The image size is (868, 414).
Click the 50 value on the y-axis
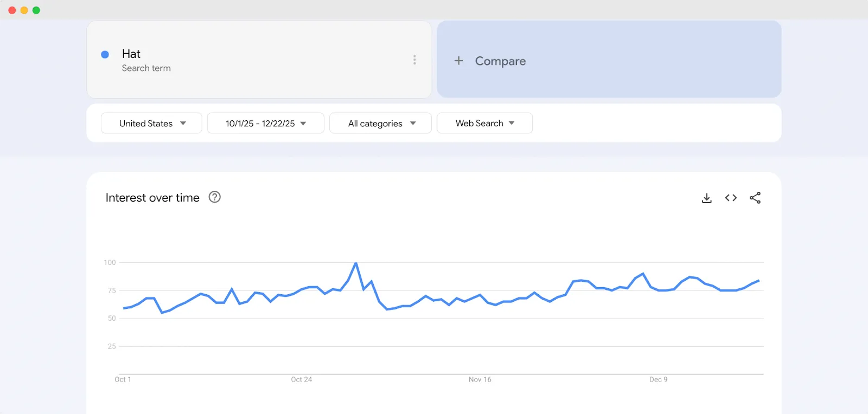tap(112, 319)
